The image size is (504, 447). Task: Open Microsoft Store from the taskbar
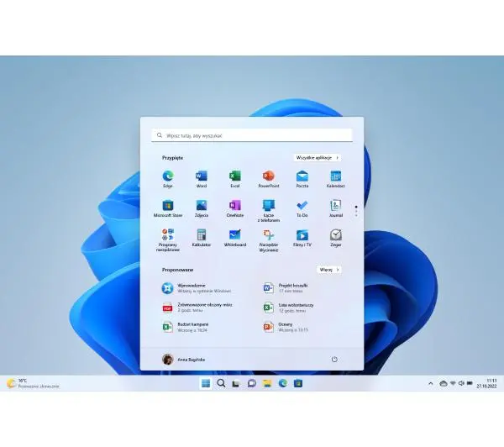[298, 383]
